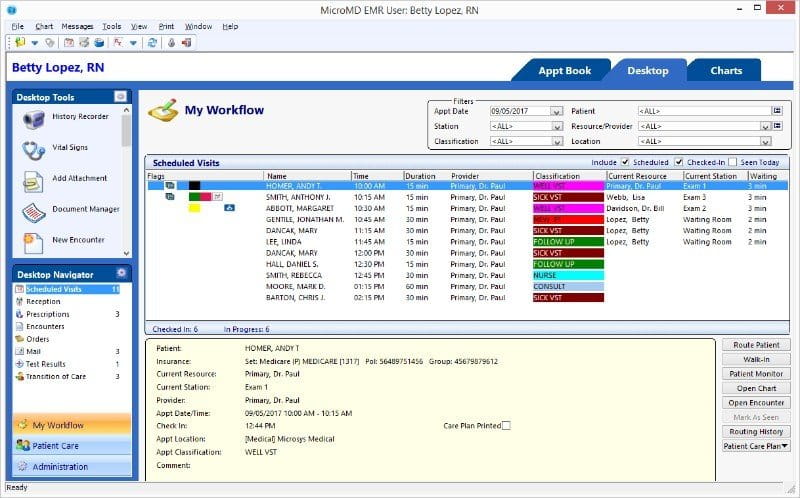Expand the Classification filter dropdown

click(x=557, y=141)
